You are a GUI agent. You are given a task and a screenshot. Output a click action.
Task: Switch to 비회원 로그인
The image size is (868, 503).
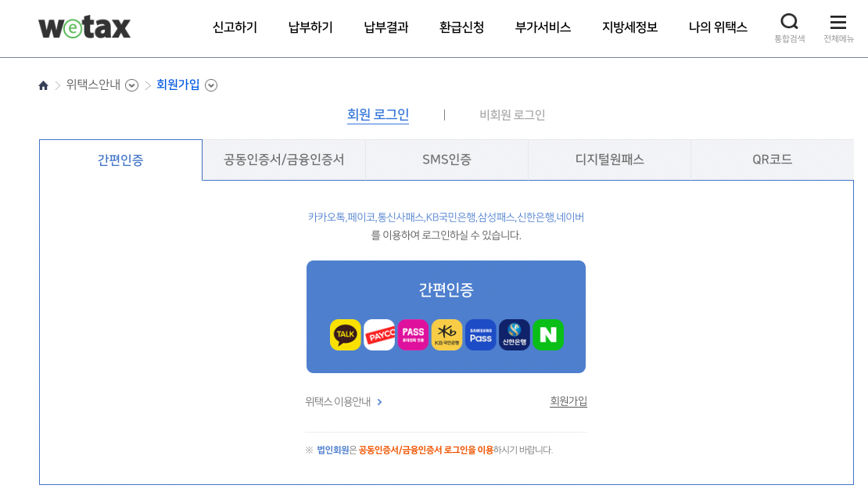point(512,115)
